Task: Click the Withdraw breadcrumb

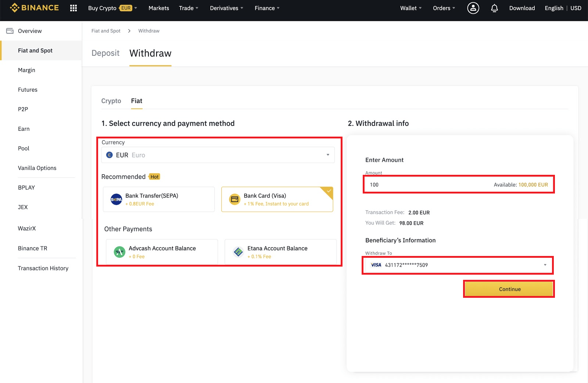Action: (x=149, y=31)
